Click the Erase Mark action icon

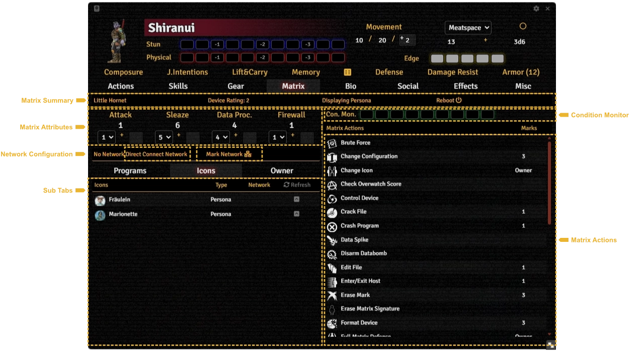coord(332,296)
